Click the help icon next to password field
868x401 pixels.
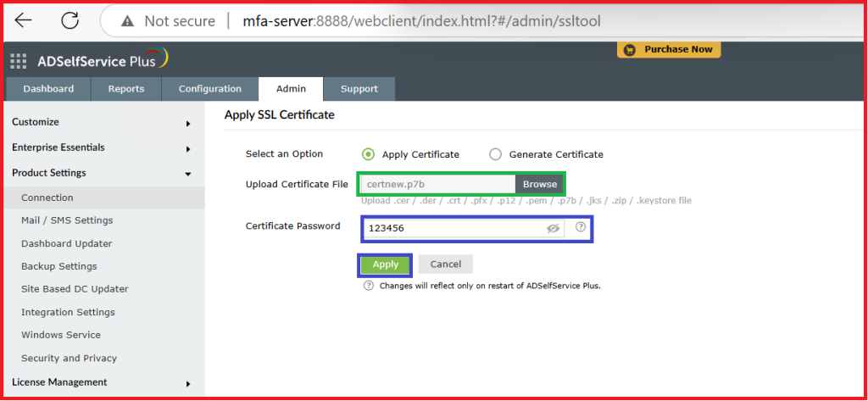(x=581, y=227)
